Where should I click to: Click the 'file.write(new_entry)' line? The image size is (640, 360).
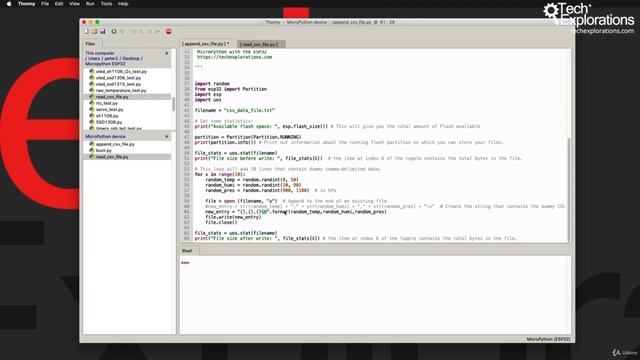pyautogui.click(x=233, y=217)
